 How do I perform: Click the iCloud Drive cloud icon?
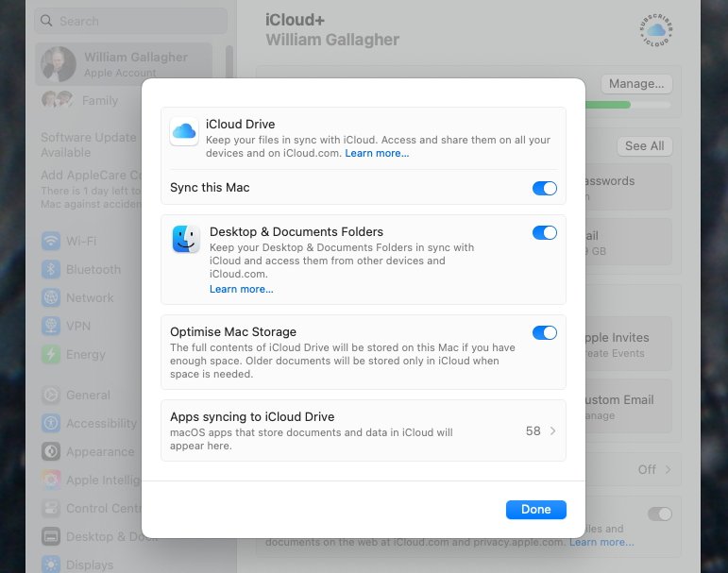coord(184,131)
